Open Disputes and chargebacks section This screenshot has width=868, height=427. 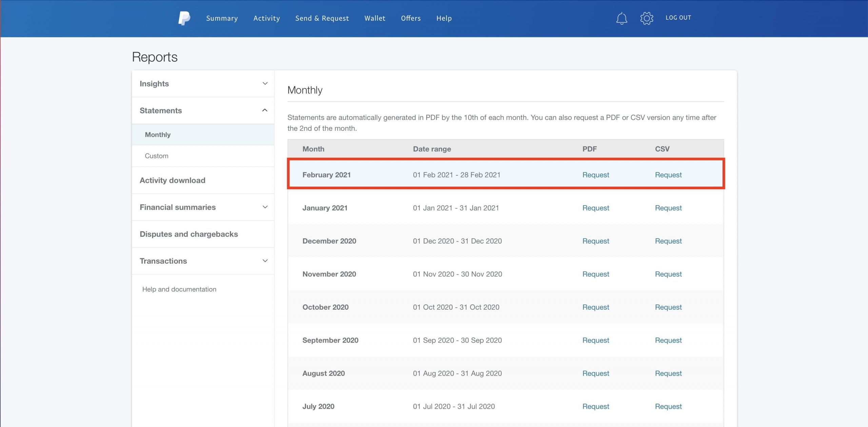(x=189, y=234)
